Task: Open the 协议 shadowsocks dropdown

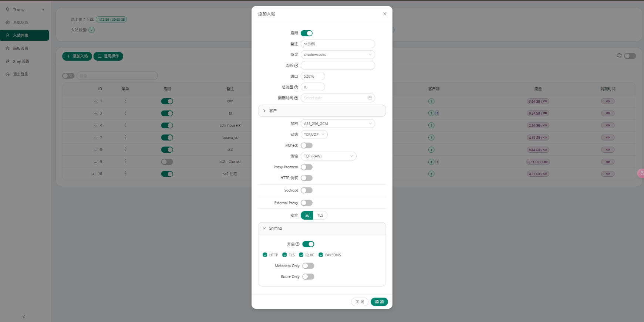Action: click(x=337, y=55)
